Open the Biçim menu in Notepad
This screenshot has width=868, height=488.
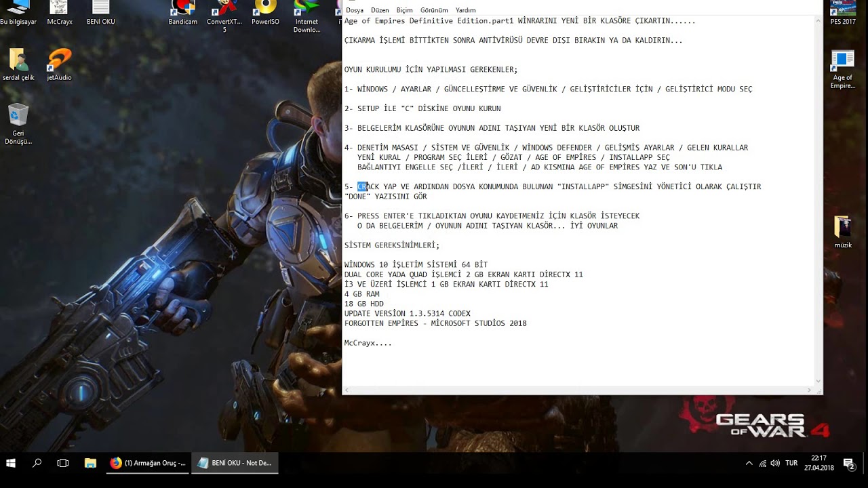tap(404, 10)
